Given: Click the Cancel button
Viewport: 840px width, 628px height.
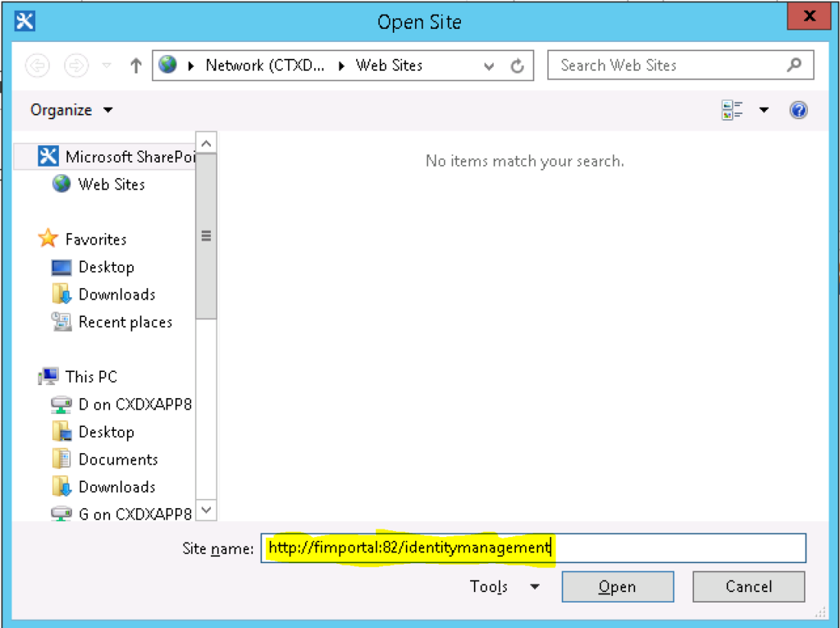Looking at the screenshot, I should point(748,586).
